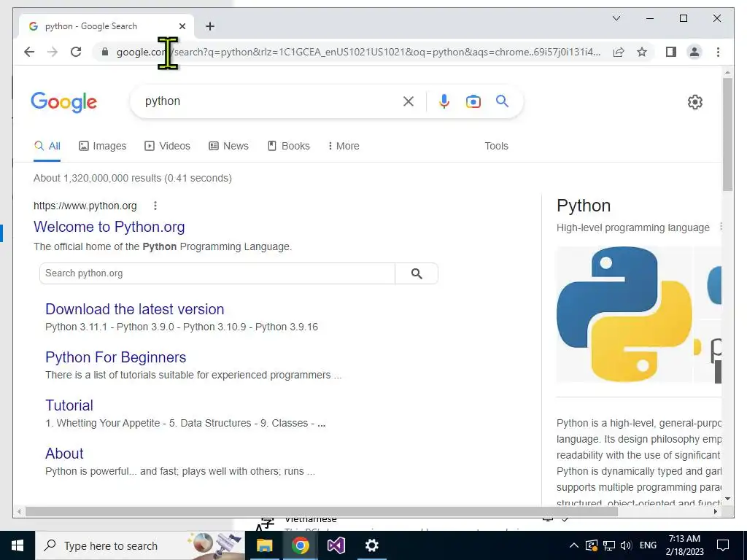Click the horizontal scrollbar thumb

322,511
